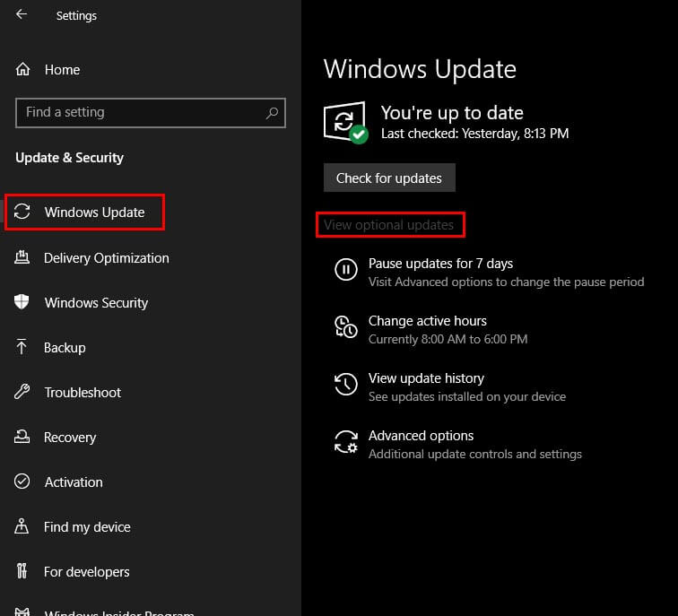Click the Recovery icon
Image resolution: width=678 pixels, height=616 pixels.
coord(22,437)
